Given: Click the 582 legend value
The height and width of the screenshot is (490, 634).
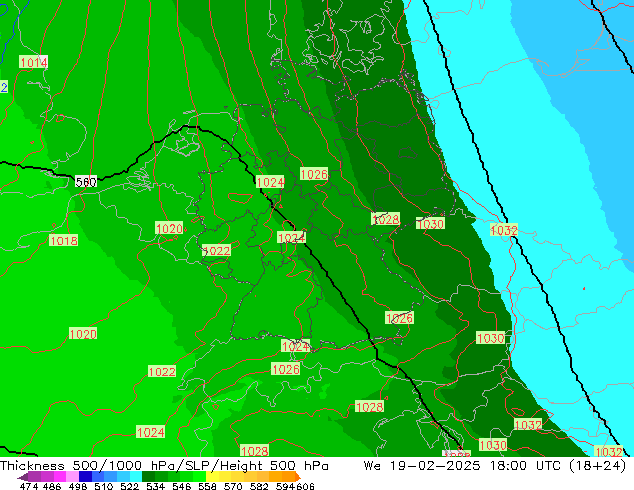Looking at the screenshot, I should tap(259, 486).
